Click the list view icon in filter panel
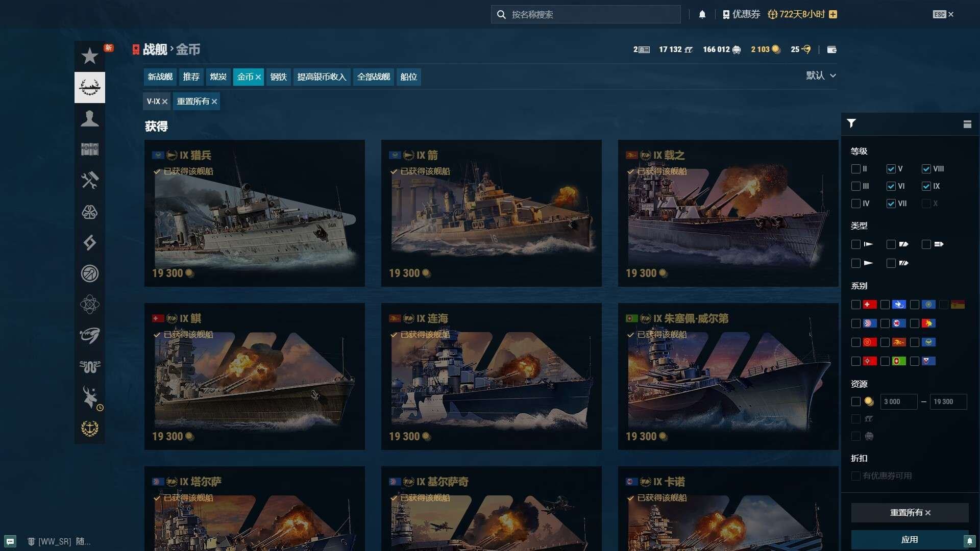This screenshot has height=551, width=980. coord(967,124)
